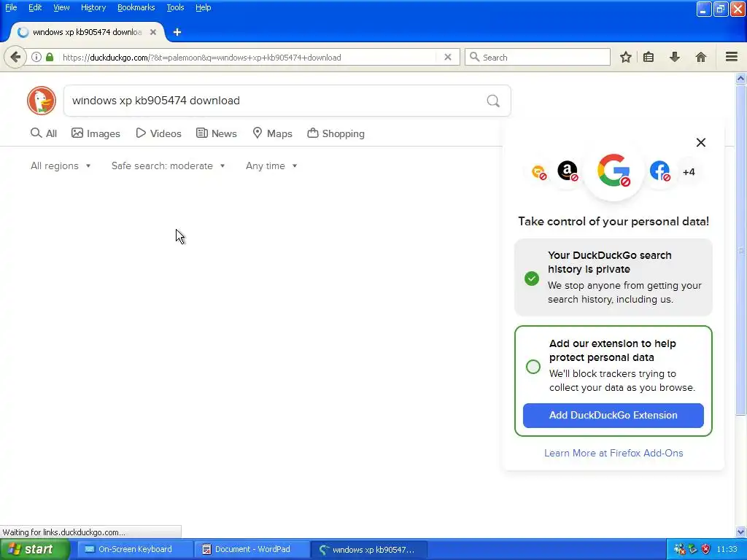This screenshot has width=747, height=560.
Task: Click the blocked Amazon tracker icon
Action: pos(568,171)
